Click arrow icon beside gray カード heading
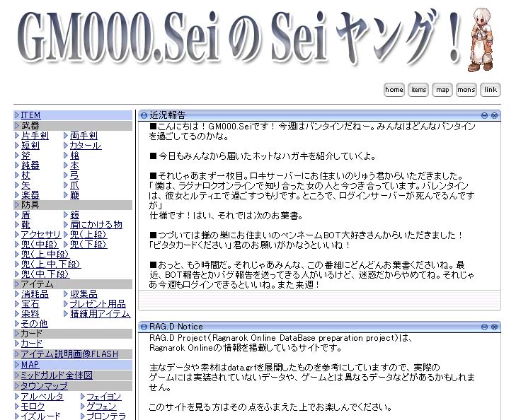The image size is (516, 420). [17, 334]
